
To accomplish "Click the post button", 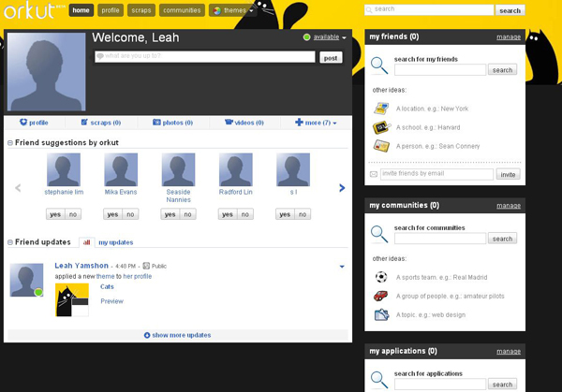I will [331, 58].
